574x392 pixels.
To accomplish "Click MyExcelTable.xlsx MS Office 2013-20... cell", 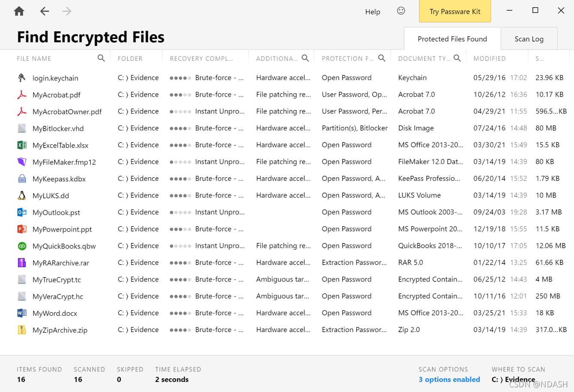I will coord(430,145).
